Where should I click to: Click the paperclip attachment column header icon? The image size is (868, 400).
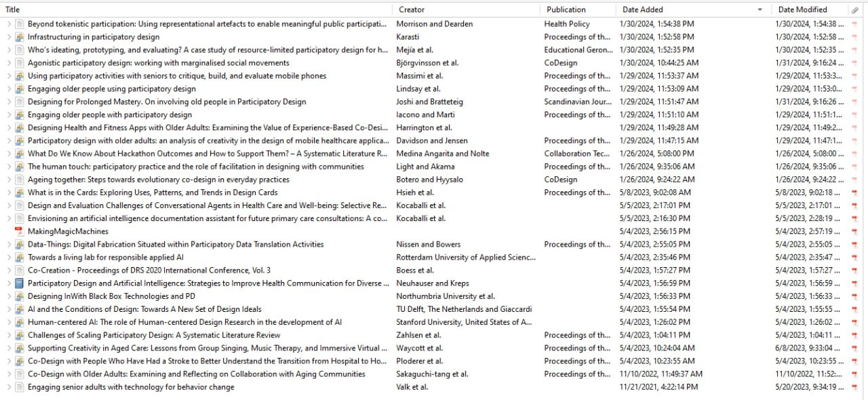(x=855, y=10)
